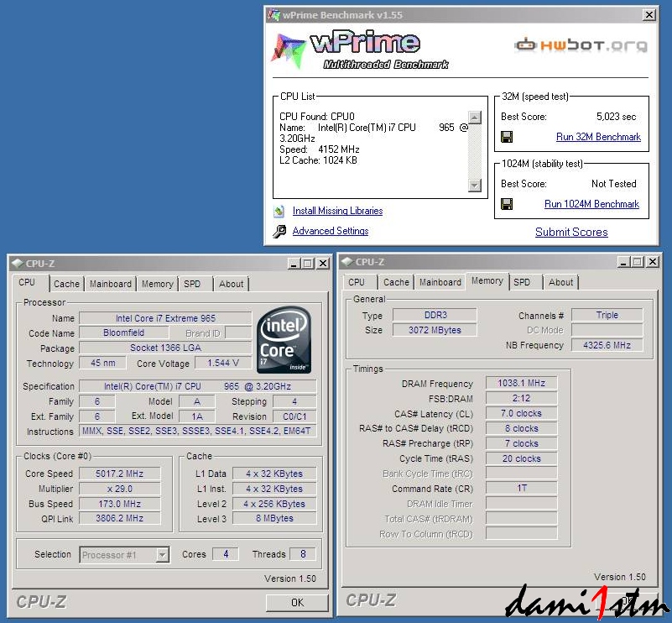The width and height of the screenshot is (672, 623).
Task: Click the Level 2 cache value '4 x 256 KBytes'
Action: click(274, 504)
